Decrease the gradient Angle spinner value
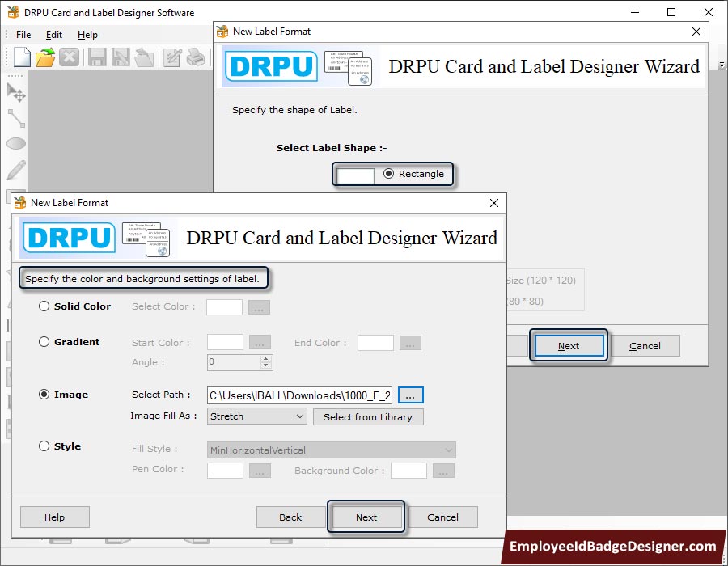 (x=265, y=366)
